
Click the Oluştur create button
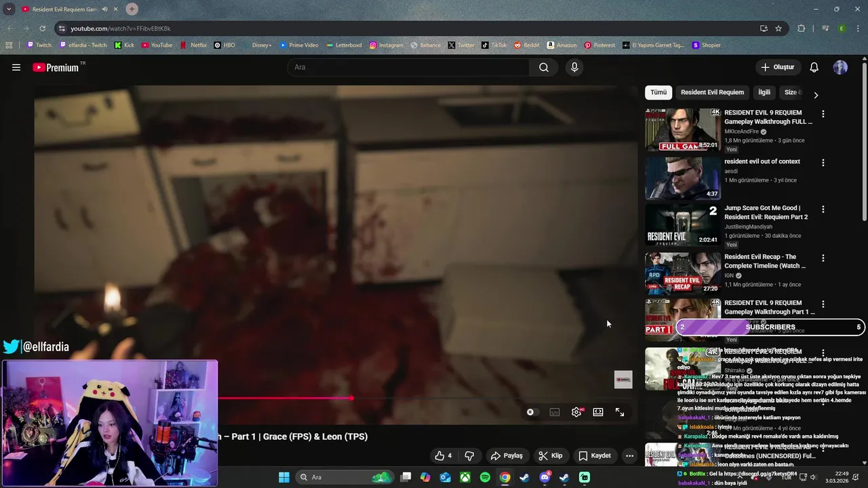point(777,67)
